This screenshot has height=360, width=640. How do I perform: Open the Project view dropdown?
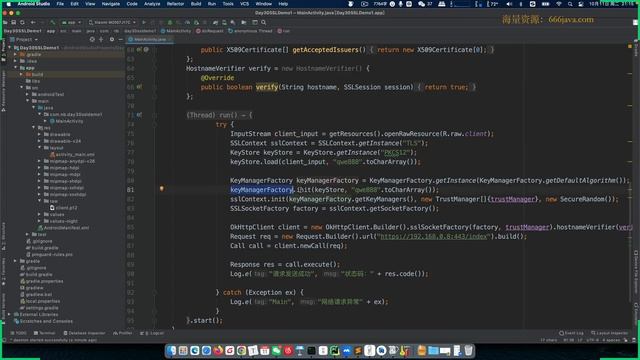pyautogui.click(x=24, y=39)
